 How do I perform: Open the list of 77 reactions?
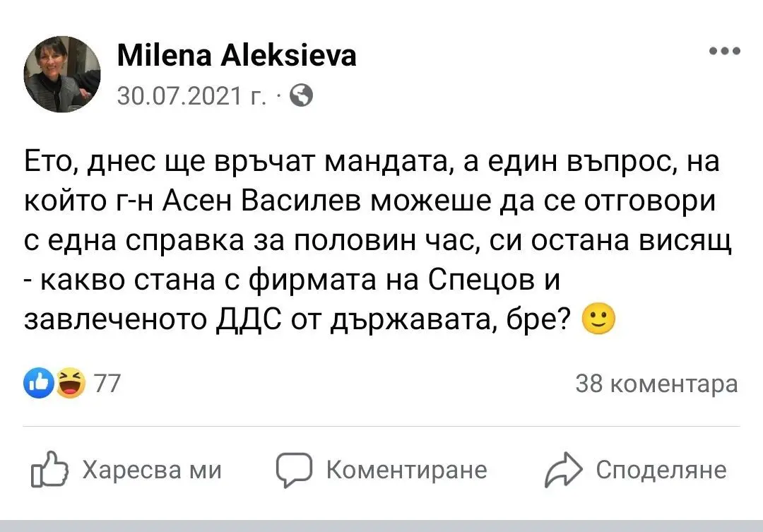(x=107, y=384)
